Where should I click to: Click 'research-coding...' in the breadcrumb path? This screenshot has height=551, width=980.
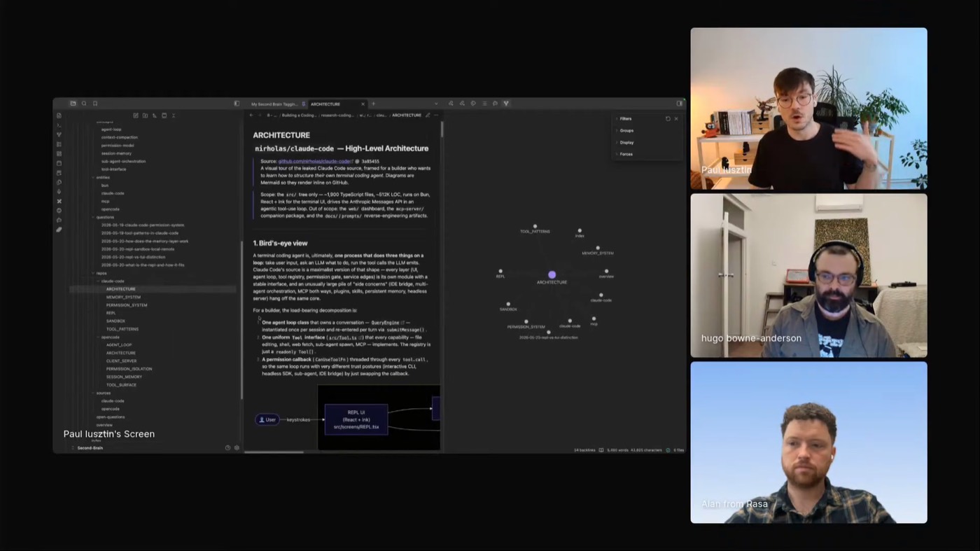click(x=337, y=115)
